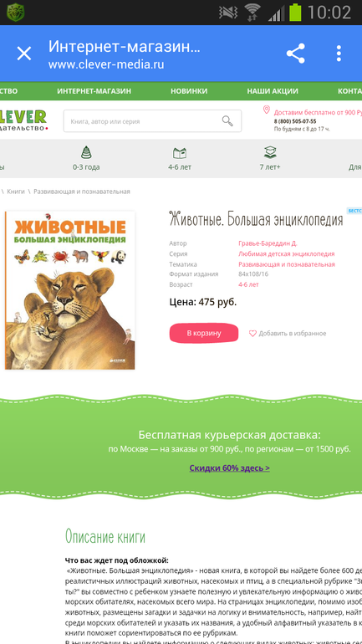Open the 4-6 лет age link
Screen dimensions: 362x644
click(248, 284)
